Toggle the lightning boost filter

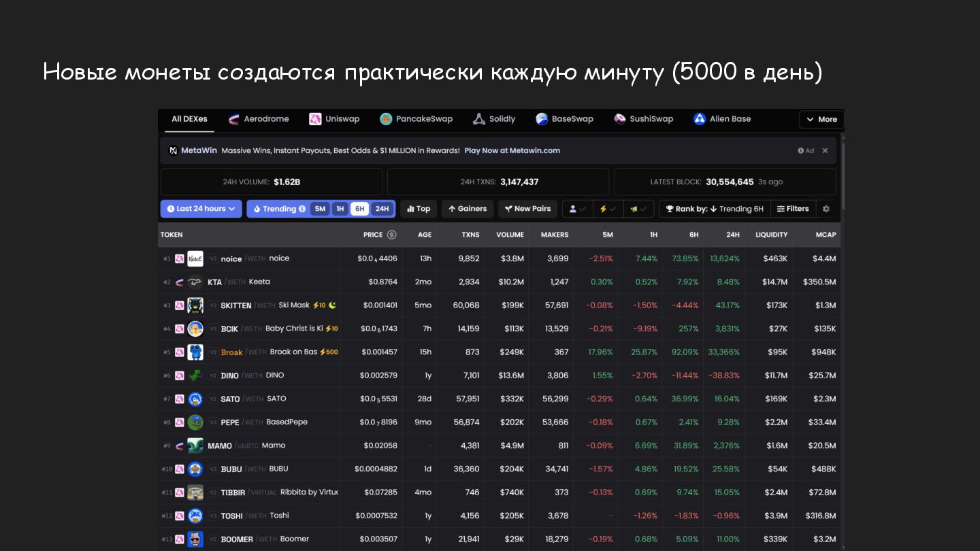coord(608,209)
